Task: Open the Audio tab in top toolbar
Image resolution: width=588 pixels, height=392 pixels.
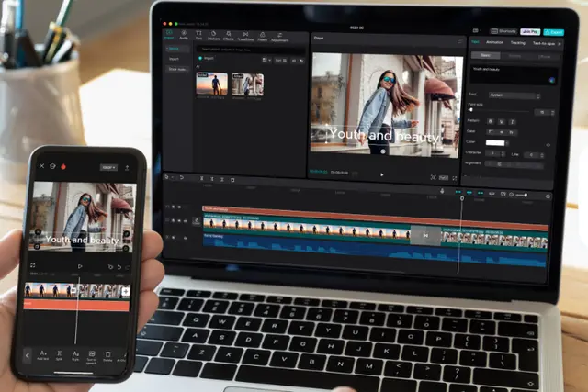Action: pyautogui.click(x=184, y=35)
